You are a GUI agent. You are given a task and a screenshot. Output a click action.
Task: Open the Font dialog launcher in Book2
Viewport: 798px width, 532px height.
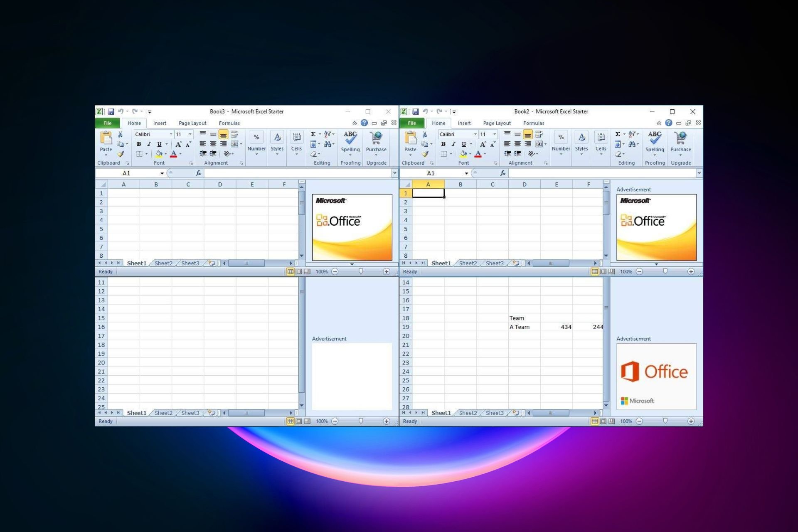tap(495, 163)
